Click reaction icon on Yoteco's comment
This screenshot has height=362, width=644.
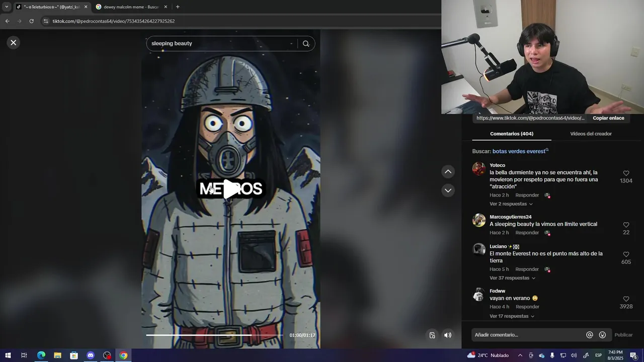point(547,196)
